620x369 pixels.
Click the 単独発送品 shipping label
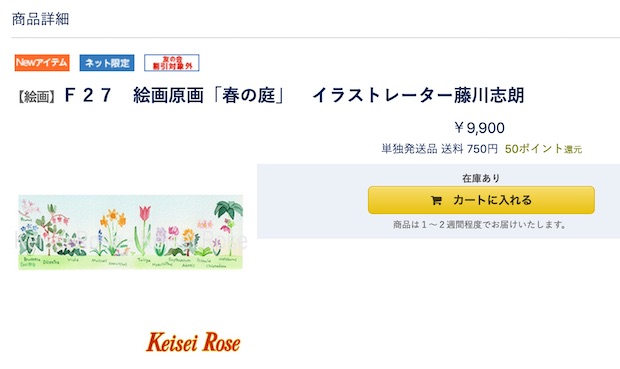click(409, 149)
